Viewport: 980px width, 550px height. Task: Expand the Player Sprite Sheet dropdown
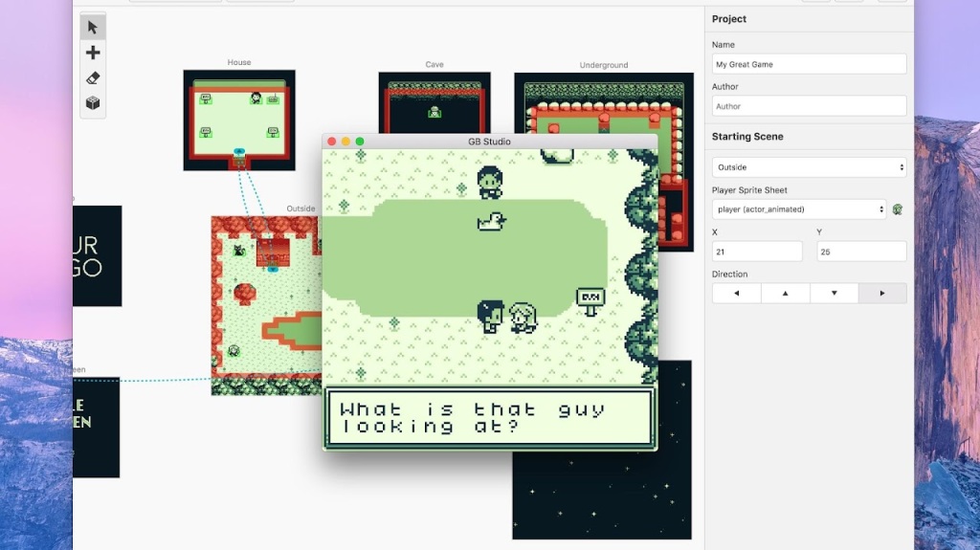point(799,209)
